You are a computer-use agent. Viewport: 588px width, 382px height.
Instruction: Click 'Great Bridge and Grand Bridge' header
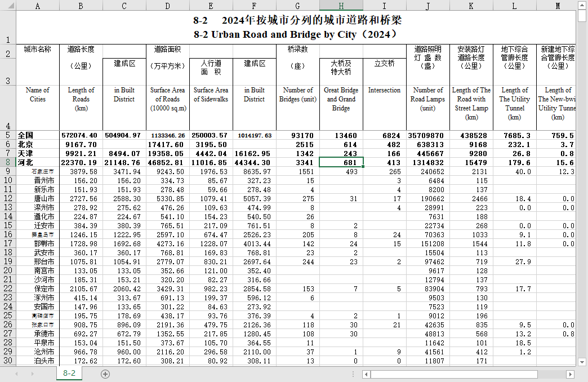click(x=341, y=108)
